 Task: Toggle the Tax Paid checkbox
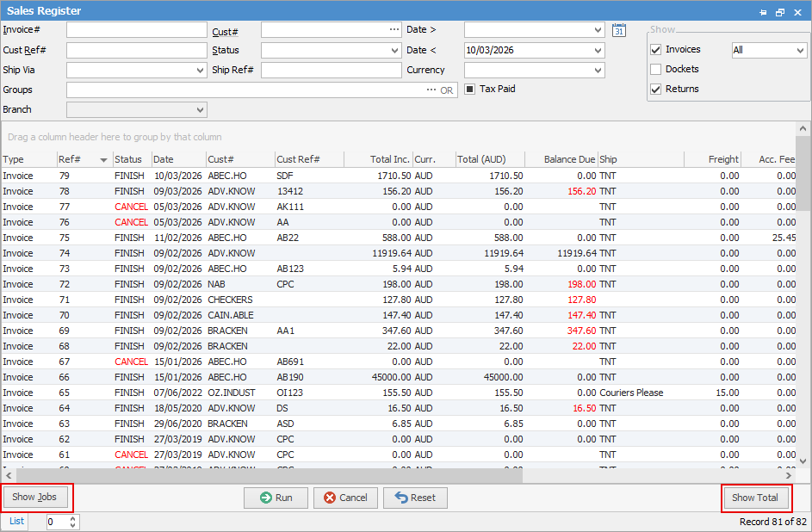(x=470, y=89)
